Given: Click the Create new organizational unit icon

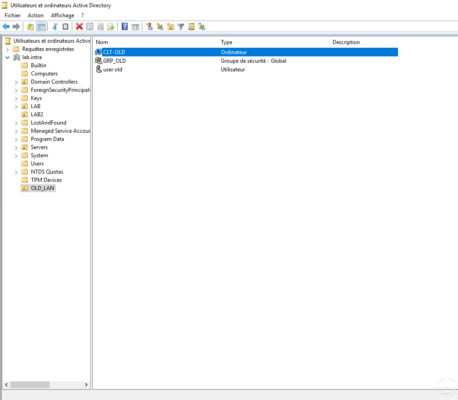Looking at the screenshot, I should click(170, 26).
